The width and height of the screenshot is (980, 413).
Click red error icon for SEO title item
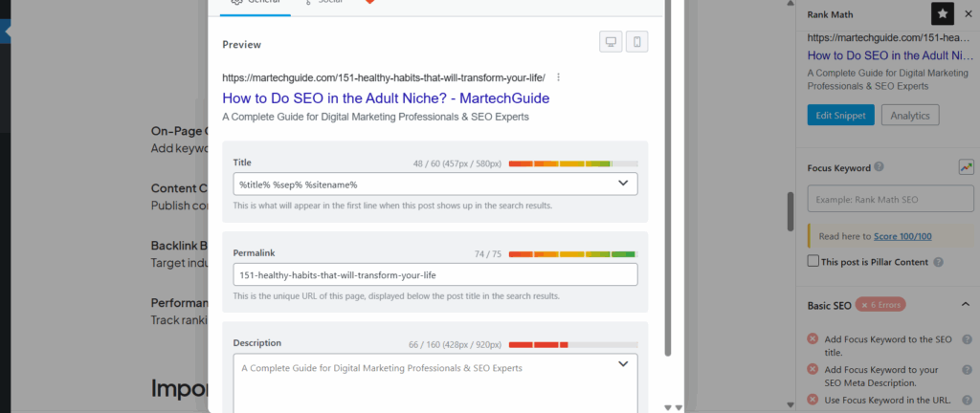pos(813,338)
